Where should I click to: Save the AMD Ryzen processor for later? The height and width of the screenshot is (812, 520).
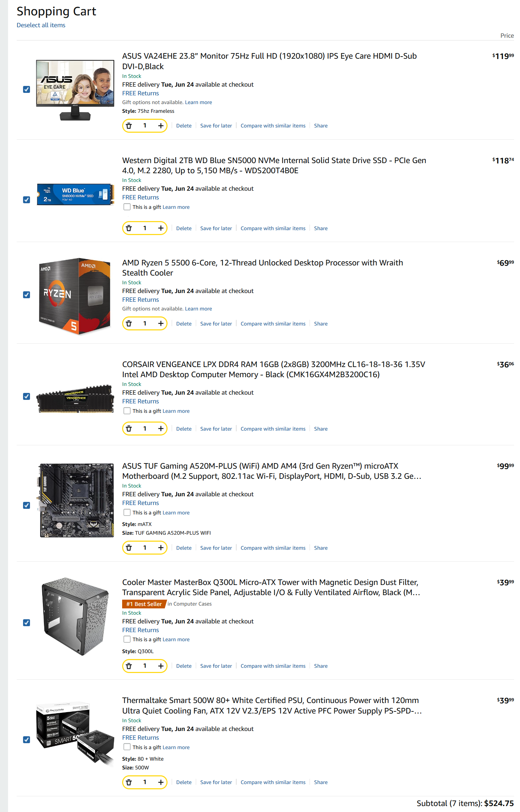coord(216,324)
